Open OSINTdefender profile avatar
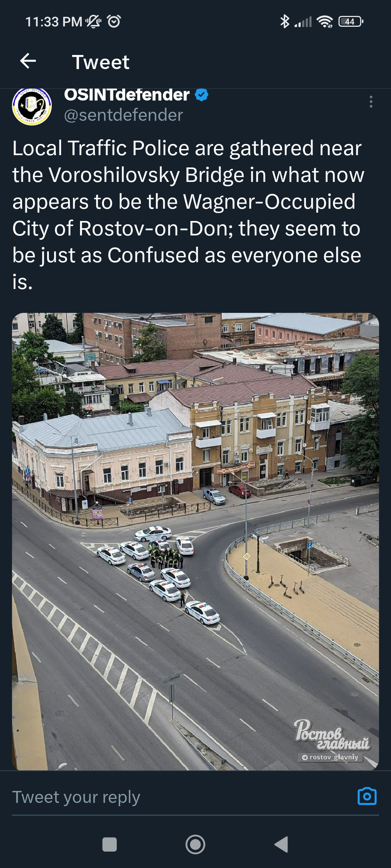Viewport: 391px width, 868px height. (x=32, y=106)
